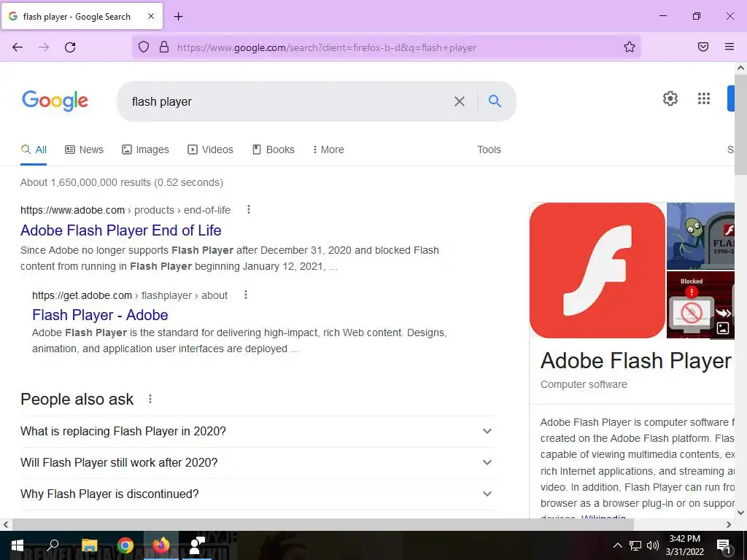The image size is (747, 560).
Task: Go back with the browser back arrow
Action: [18, 47]
